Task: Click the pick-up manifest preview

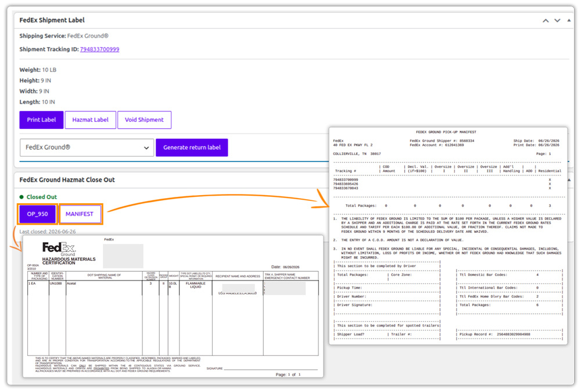Action: point(448,236)
